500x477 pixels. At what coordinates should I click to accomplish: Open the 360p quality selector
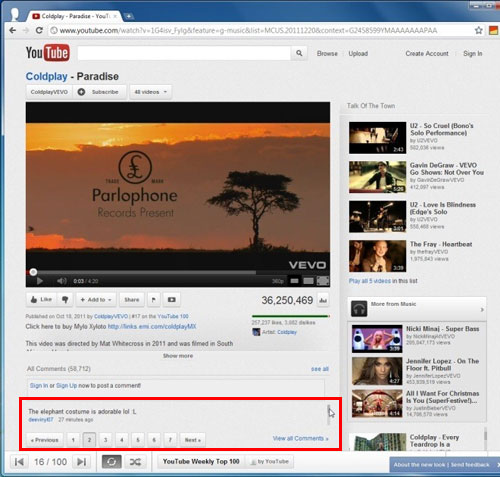point(278,281)
